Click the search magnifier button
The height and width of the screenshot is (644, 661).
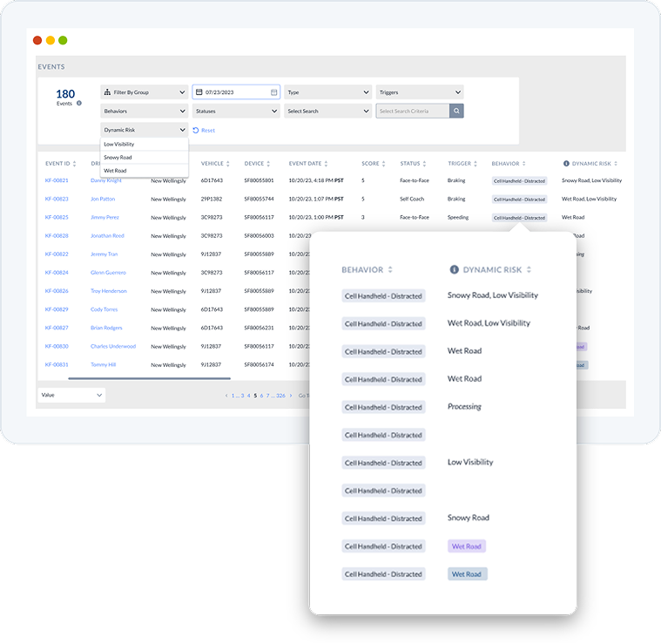[x=456, y=111]
